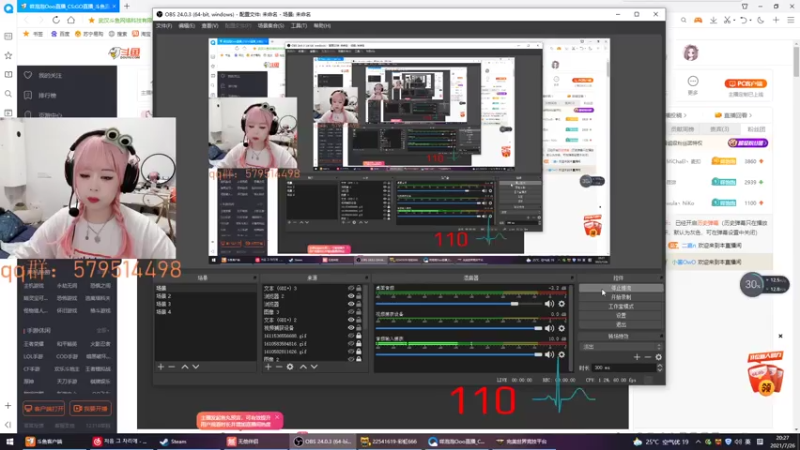Move the selected scene up

(185, 367)
